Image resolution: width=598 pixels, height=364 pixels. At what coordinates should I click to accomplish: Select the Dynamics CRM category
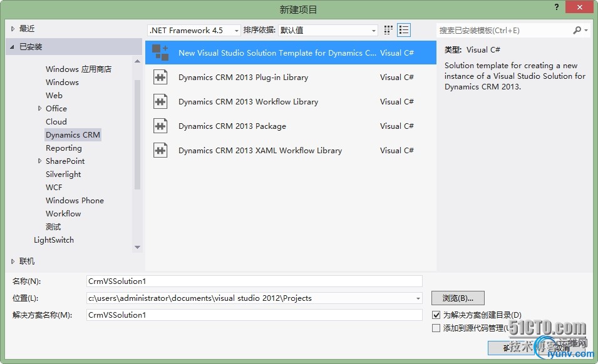click(x=73, y=135)
